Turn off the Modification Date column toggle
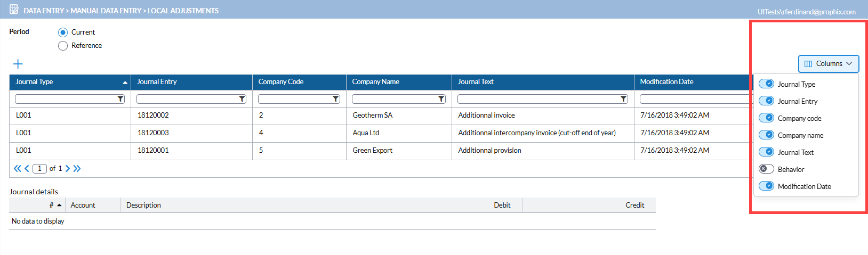 tap(766, 186)
